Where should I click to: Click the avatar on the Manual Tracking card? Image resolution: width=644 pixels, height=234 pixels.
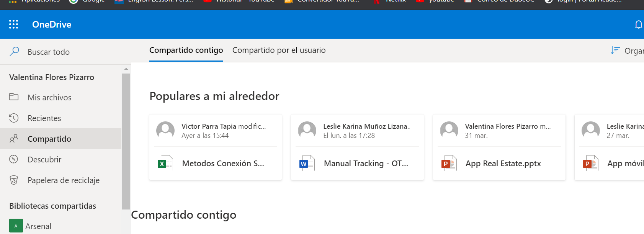307,131
